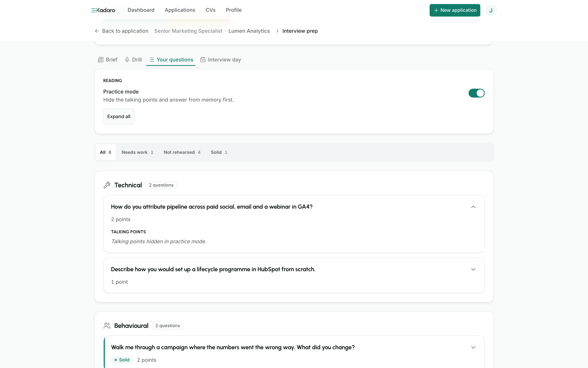
Task: Click the Interview day calendar icon
Action: point(203,60)
